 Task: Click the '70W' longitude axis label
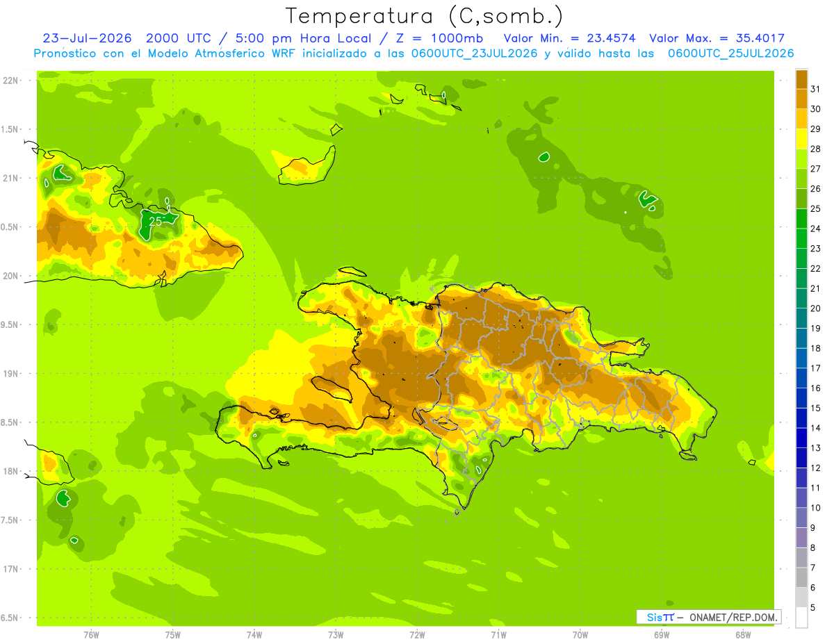point(580,634)
